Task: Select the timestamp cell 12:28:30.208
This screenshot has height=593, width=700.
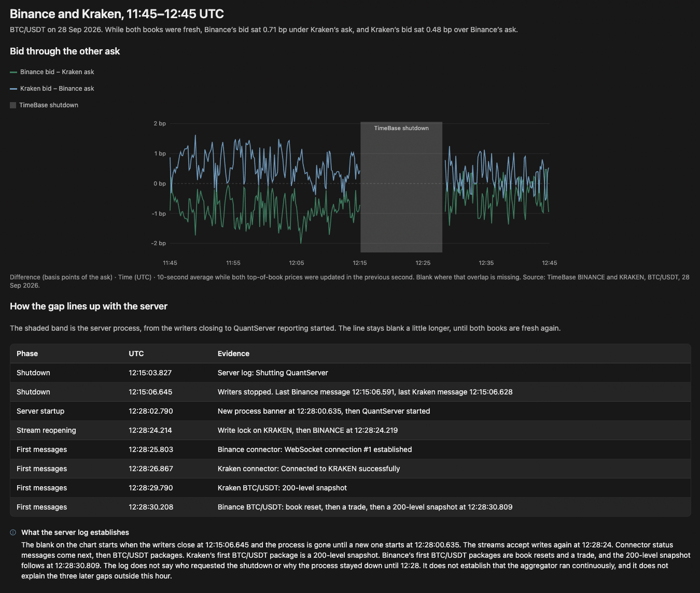Action: [x=151, y=507]
